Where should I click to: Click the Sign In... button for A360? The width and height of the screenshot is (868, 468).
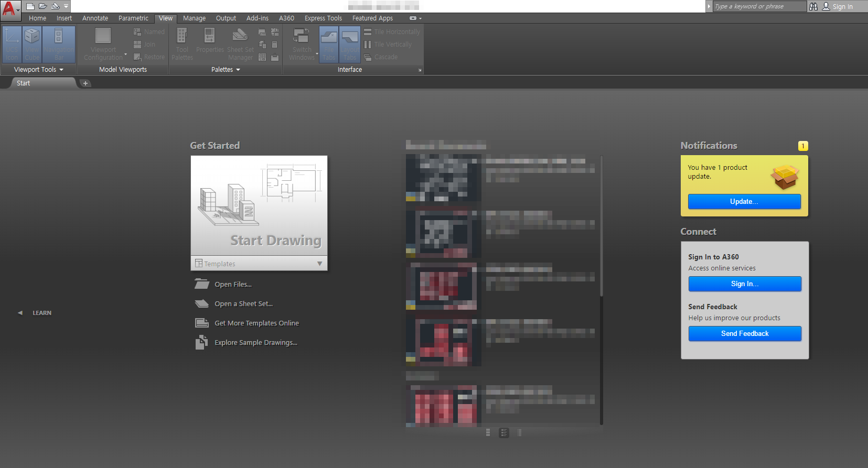point(745,284)
